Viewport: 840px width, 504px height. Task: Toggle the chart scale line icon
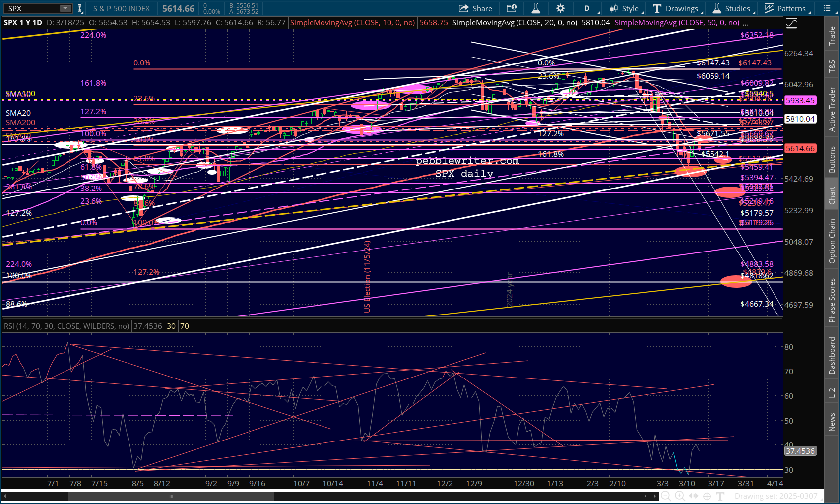tap(791, 23)
